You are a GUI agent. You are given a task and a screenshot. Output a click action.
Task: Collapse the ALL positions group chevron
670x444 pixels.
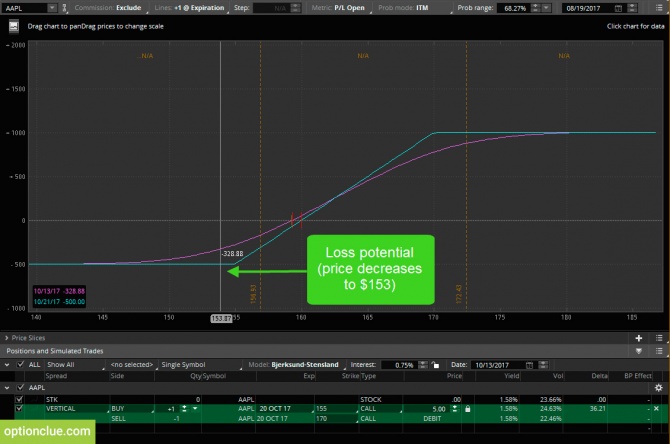(x=7, y=365)
